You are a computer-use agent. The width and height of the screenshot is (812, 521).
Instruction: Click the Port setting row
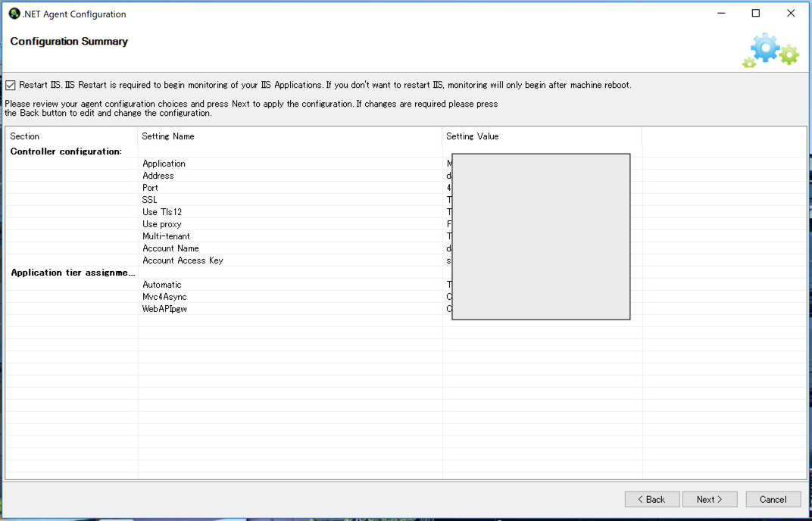coord(151,188)
